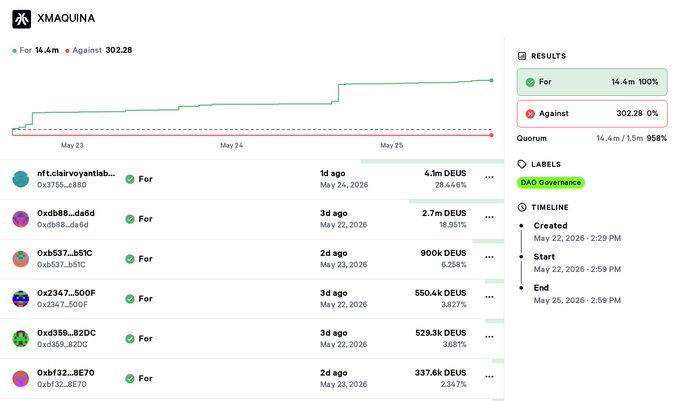Click the Created timeline entry
Image resolution: width=680 pixels, height=401 pixels.
click(x=577, y=232)
